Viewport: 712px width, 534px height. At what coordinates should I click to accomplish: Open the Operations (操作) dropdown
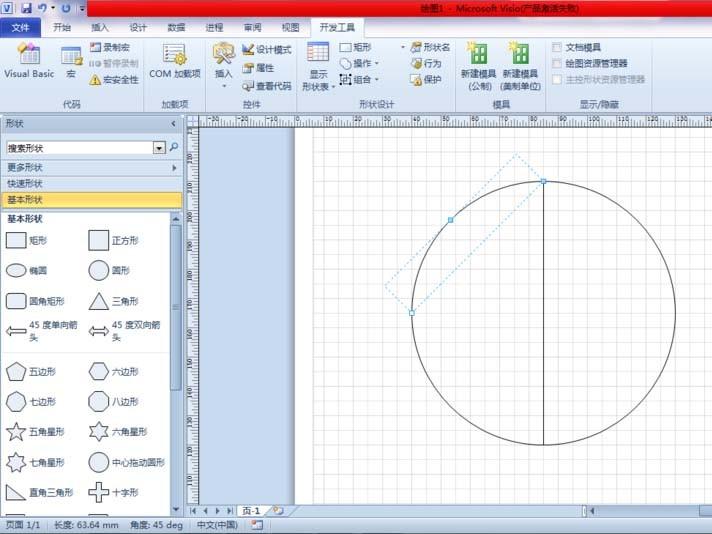coord(359,63)
